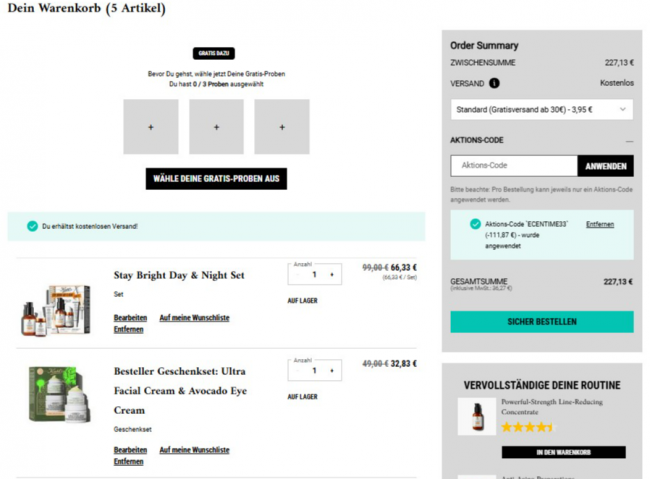Click the middle free sample plus slot
This screenshot has height=479, width=650.
216,127
